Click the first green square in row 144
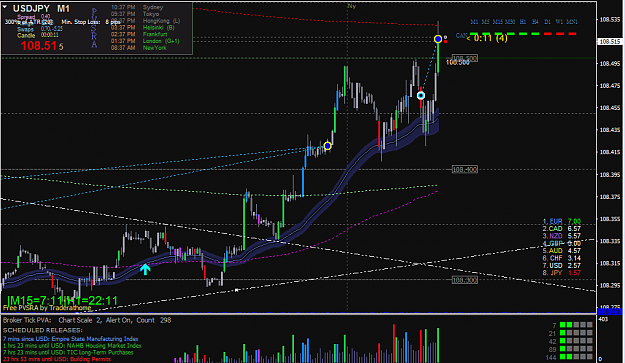 pos(562,357)
